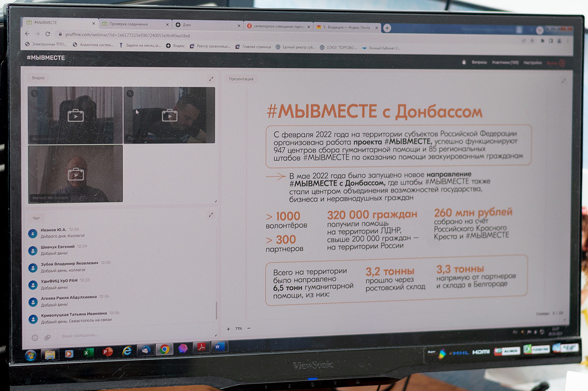This screenshot has height=391, width=588.
Task: Open Word from the taskbar
Action: click(x=219, y=347)
